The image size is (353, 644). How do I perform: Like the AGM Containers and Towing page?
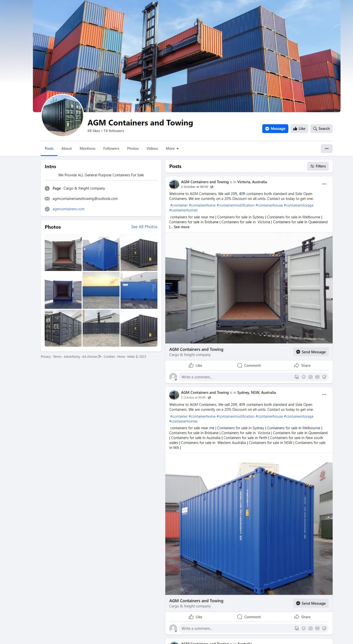pos(299,129)
